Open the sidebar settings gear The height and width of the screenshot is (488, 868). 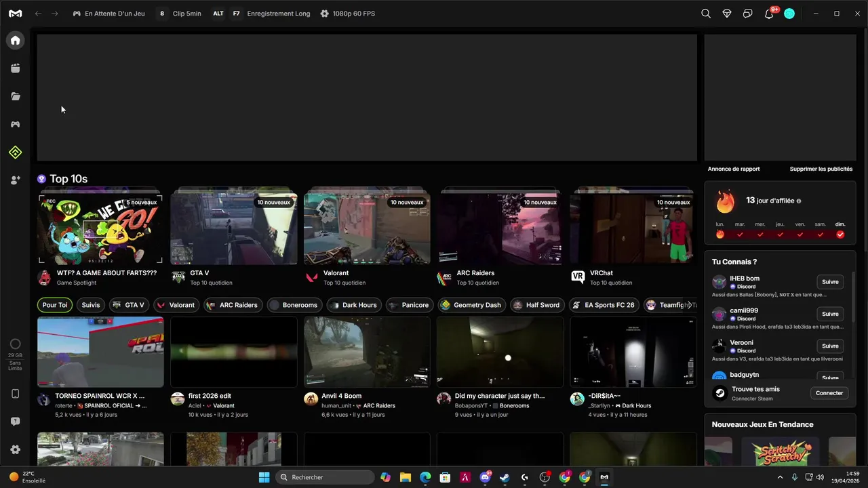pos(15,449)
